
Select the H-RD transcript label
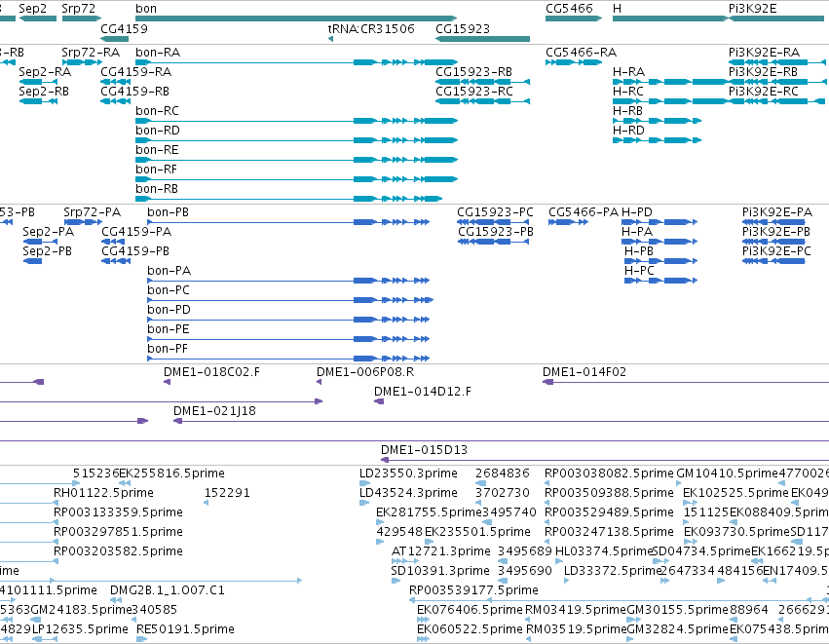pos(628,131)
